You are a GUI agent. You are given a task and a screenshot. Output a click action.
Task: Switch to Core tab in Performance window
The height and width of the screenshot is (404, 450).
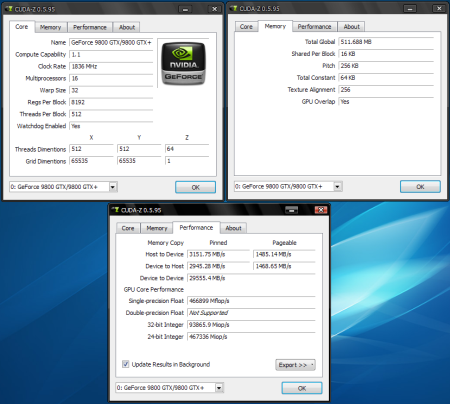pos(128,228)
